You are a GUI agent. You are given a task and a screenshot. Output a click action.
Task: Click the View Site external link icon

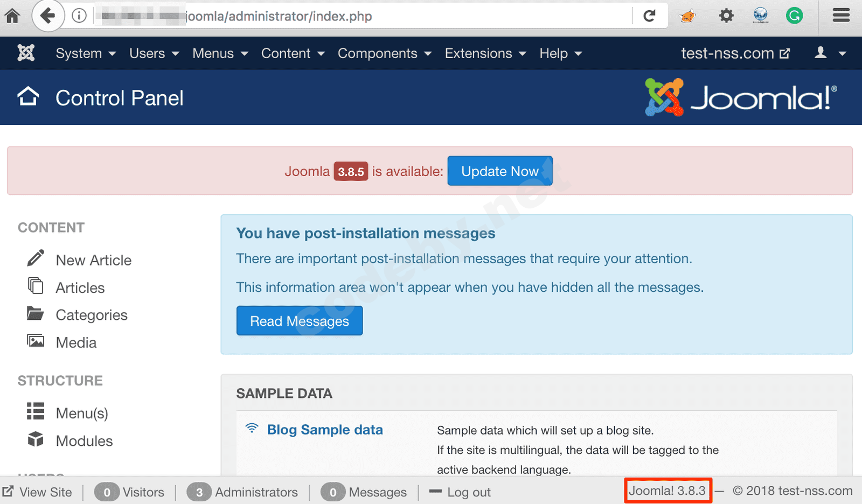(x=8, y=491)
